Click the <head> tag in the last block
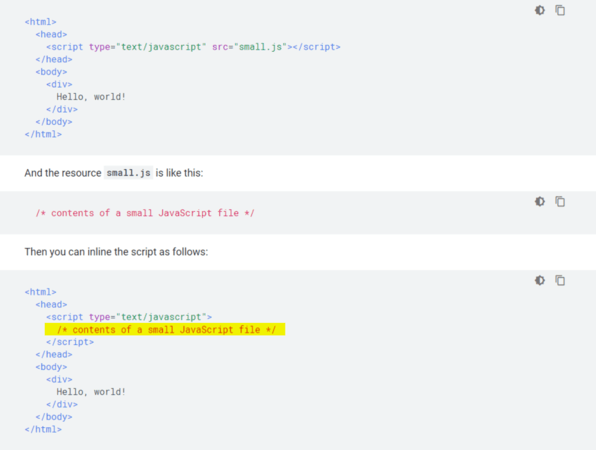The height and width of the screenshot is (450, 596). [51, 304]
